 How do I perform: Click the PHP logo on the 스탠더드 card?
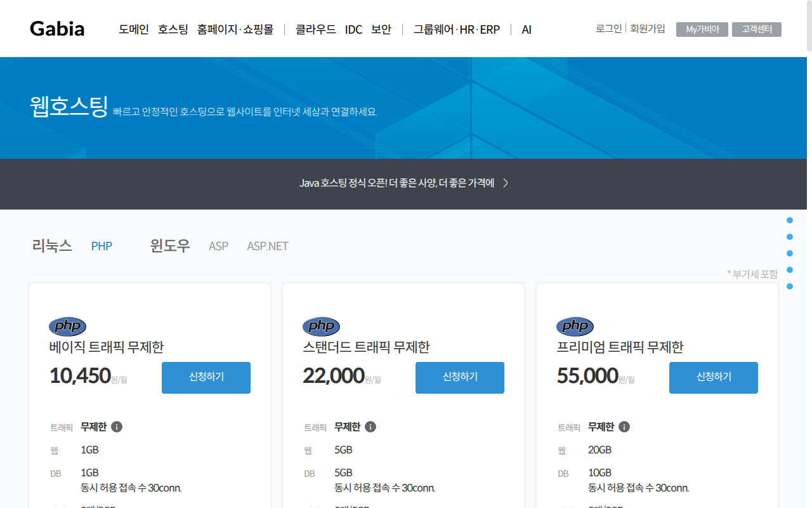[x=322, y=326]
